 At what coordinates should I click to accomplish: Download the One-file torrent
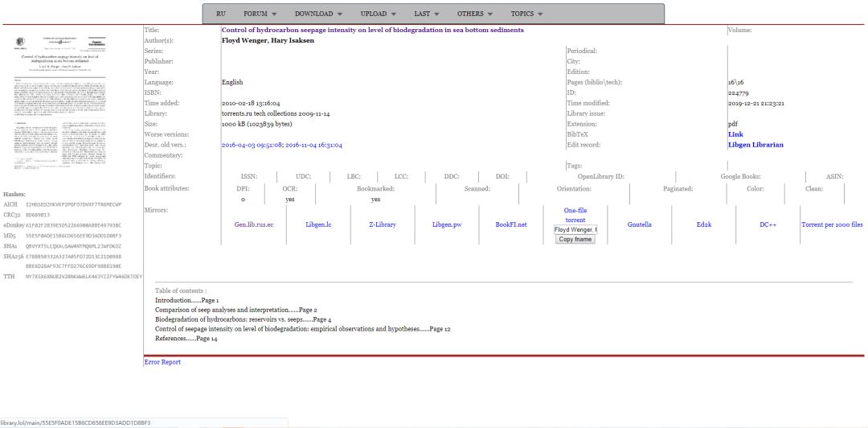pos(575,215)
